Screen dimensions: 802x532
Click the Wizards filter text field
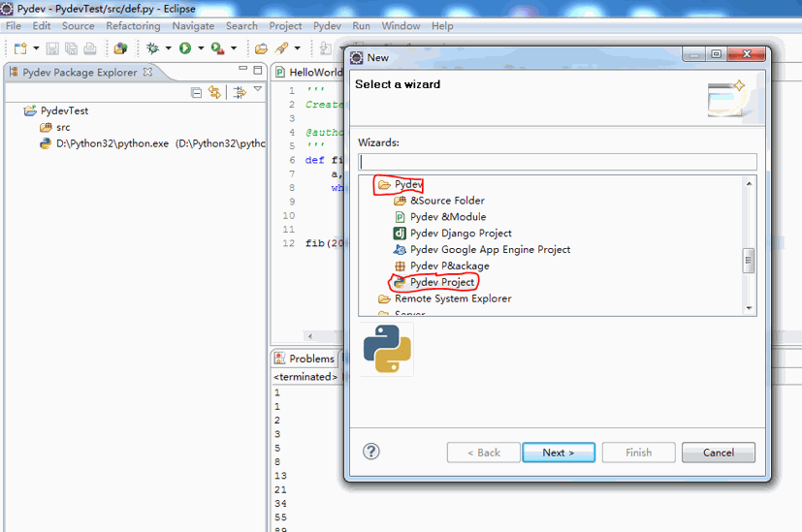(558, 162)
